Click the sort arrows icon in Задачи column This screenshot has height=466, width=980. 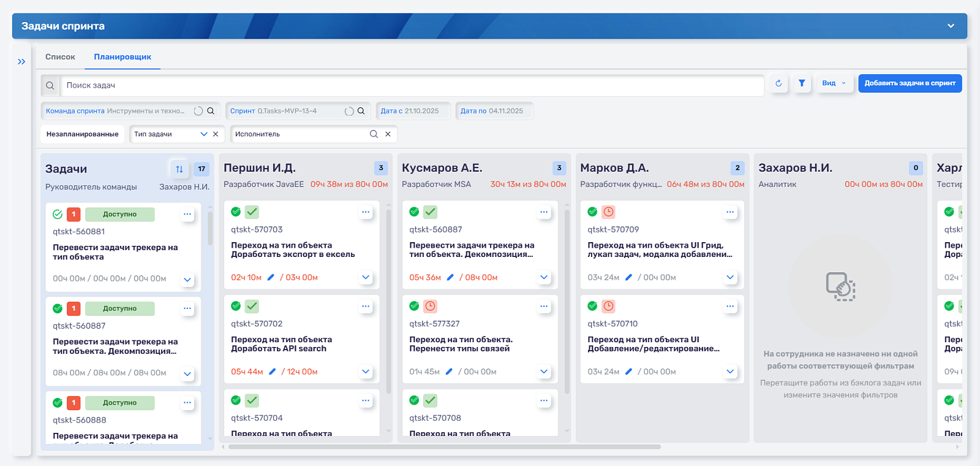click(x=179, y=169)
